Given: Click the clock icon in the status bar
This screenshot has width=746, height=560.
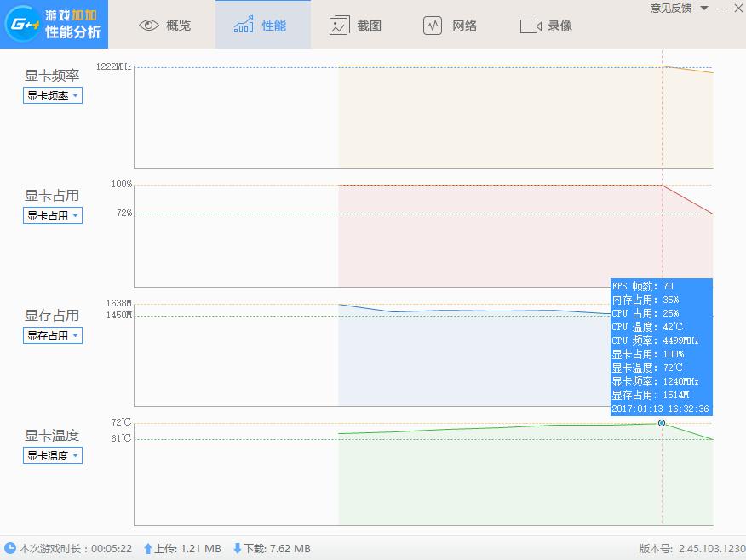Looking at the screenshot, I should [9, 549].
